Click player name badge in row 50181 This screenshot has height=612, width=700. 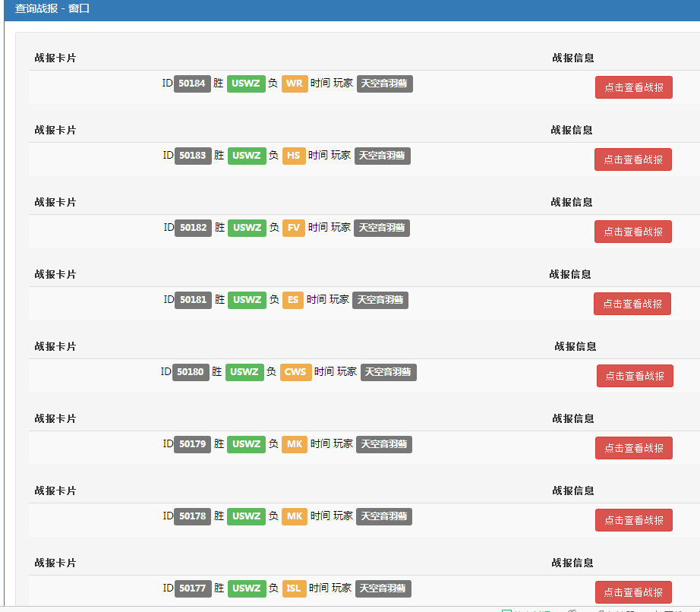pyautogui.click(x=380, y=300)
